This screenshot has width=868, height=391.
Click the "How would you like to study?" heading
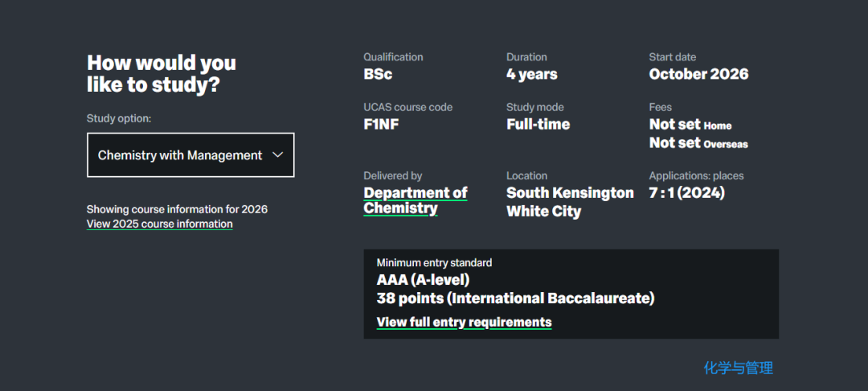(x=162, y=73)
